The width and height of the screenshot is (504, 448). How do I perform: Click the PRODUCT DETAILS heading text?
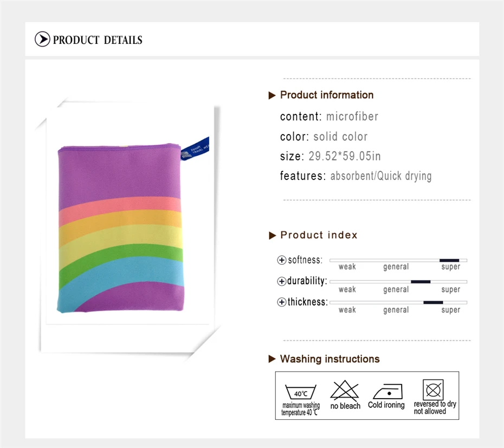click(98, 40)
